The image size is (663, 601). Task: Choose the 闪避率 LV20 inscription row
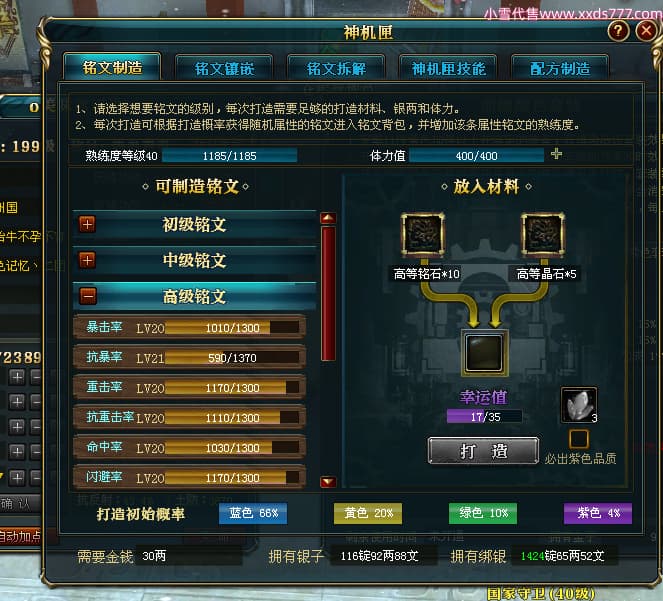pos(189,478)
